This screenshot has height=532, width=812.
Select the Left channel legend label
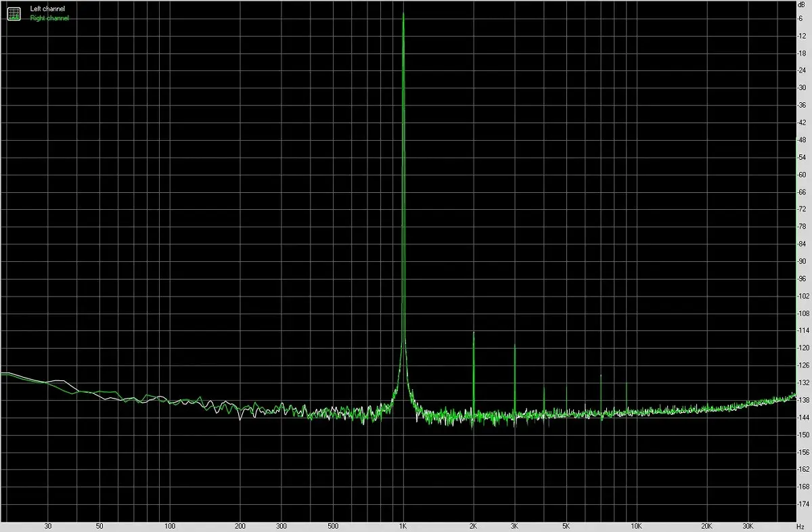(x=48, y=9)
